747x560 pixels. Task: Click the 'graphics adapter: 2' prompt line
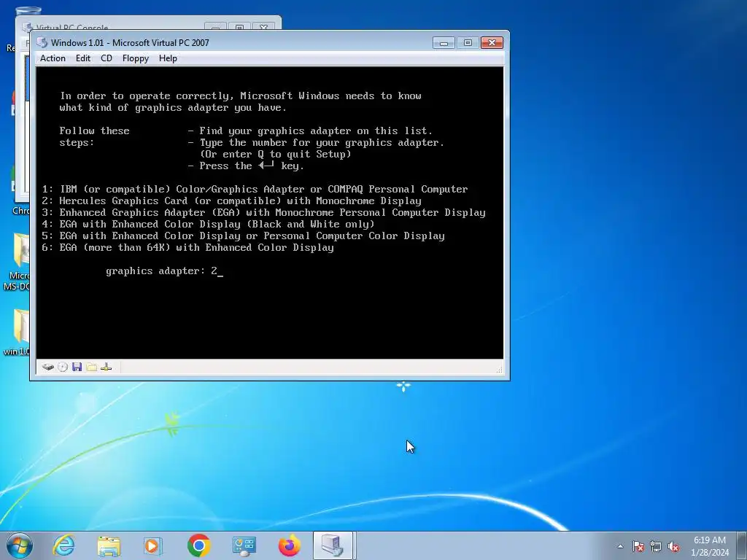point(164,271)
